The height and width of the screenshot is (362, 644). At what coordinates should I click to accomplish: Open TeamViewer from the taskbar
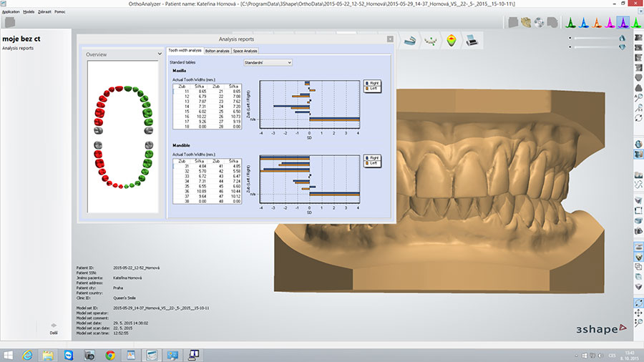(x=69, y=355)
